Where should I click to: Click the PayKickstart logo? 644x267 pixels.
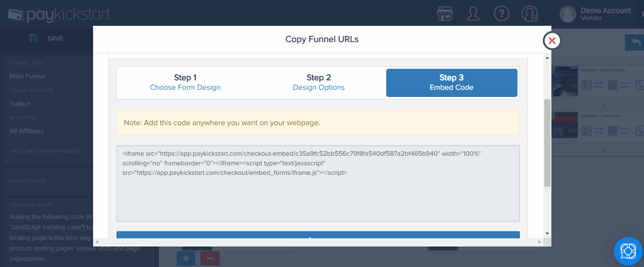point(59,15)
